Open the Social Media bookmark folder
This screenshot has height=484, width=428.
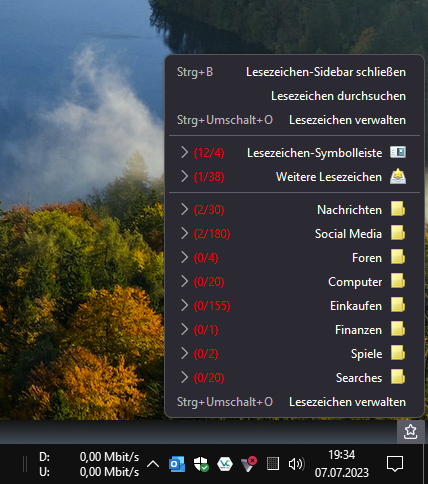[294, 234]
